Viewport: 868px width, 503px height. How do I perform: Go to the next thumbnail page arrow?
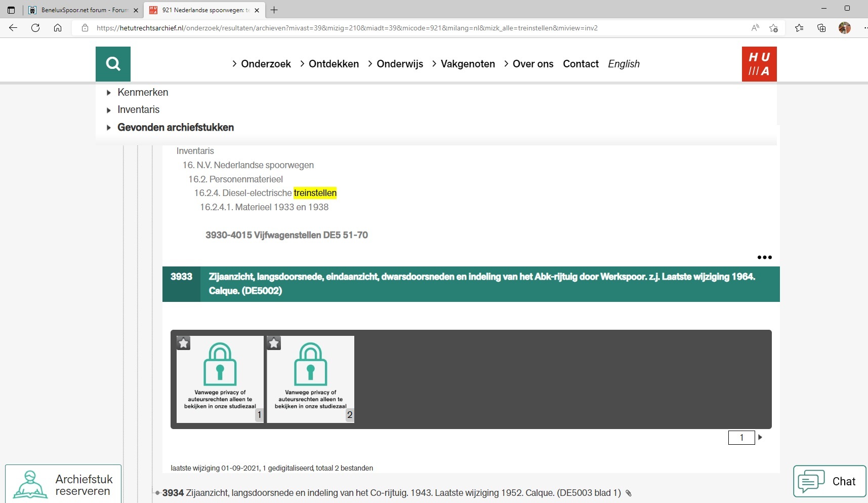pos(760,437)
